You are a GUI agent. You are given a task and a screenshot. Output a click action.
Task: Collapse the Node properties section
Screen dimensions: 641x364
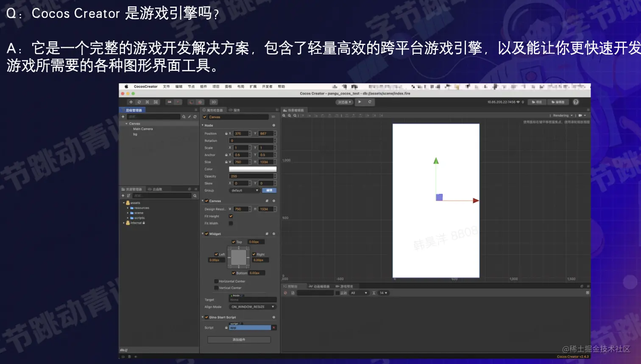click(x=203, y=125)
